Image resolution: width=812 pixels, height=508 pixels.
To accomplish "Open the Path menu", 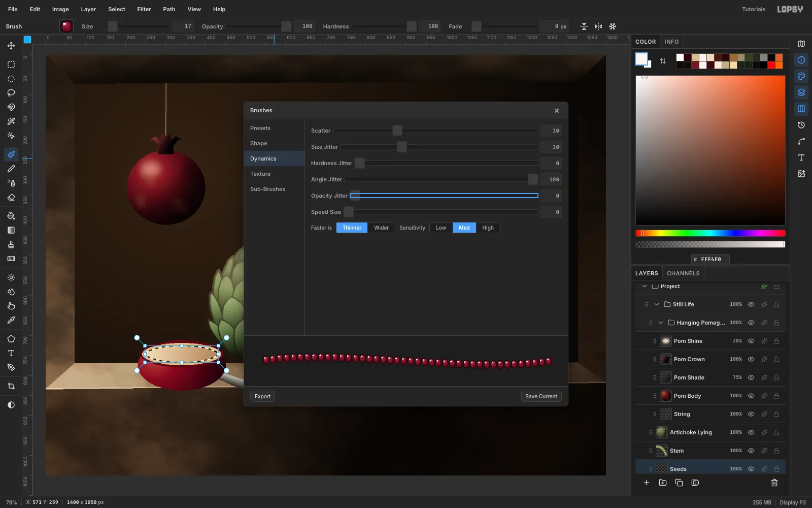I will click(x=169, y=9).
